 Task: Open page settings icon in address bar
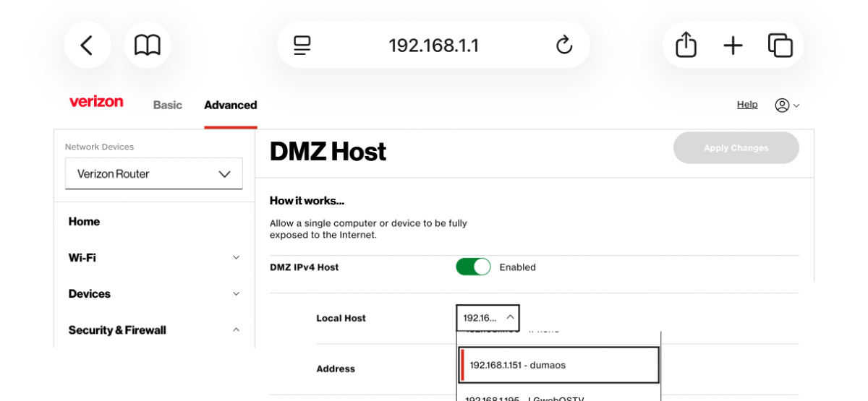tap(302, 46)
